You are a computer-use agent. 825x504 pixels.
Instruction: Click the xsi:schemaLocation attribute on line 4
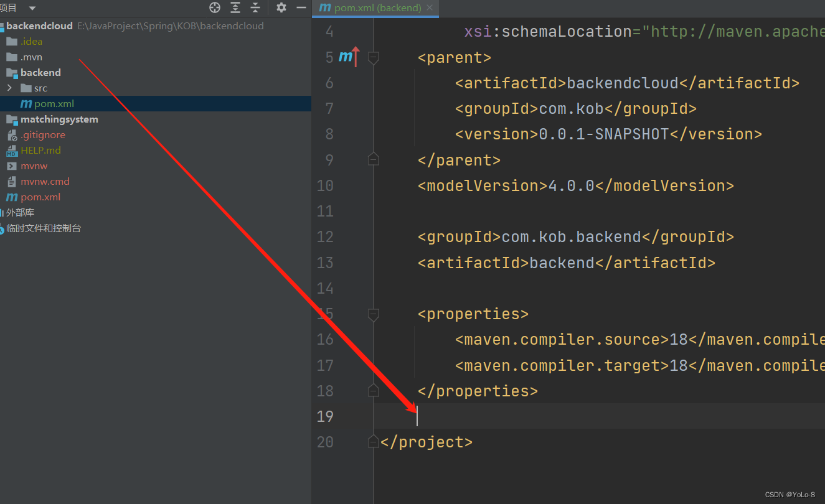(x=548, y=32)
